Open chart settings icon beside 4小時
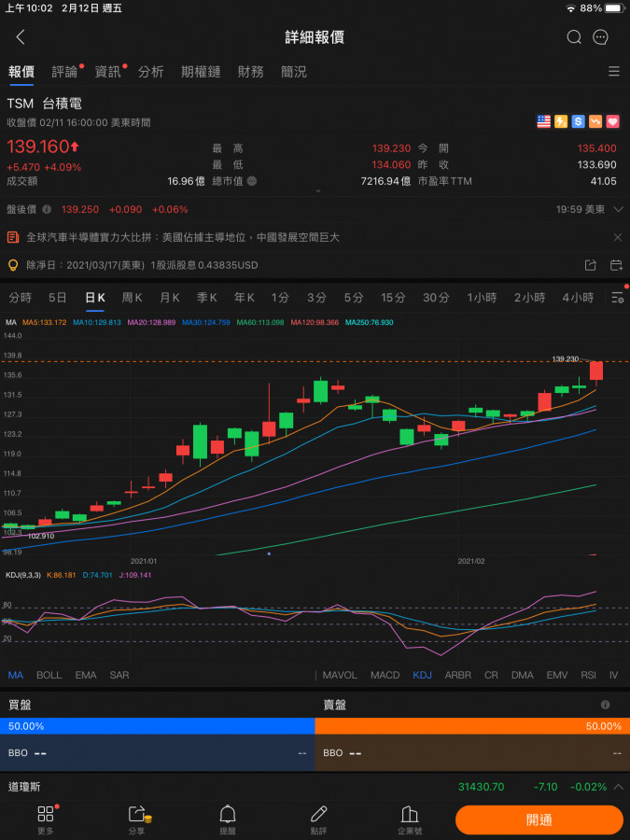This screenshot has height=840, width=630. (x=617, y=298)
